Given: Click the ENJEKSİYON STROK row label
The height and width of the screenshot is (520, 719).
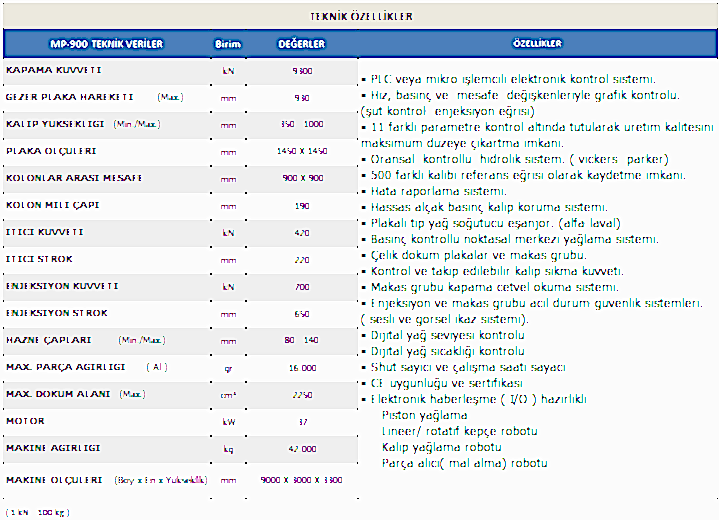Looking at the screenshot, I should click(x=52, y=313).
